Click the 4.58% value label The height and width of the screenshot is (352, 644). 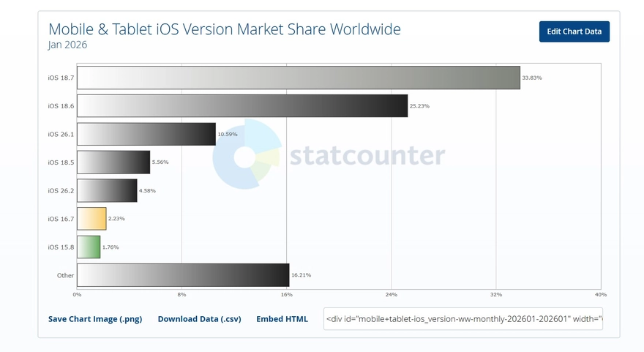click(147, 190)
